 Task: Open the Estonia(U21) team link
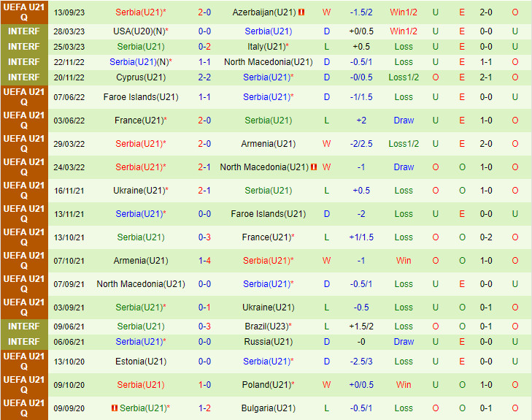point(140,362)
